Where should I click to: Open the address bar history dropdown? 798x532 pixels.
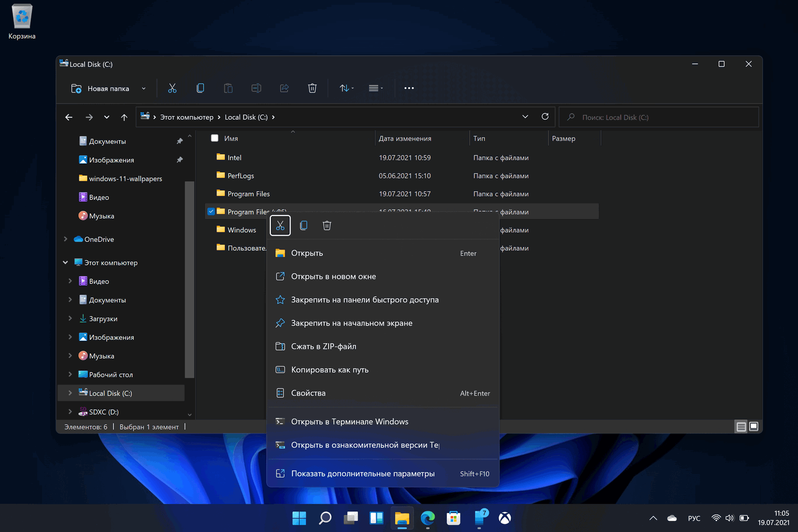tap(525, 117)
